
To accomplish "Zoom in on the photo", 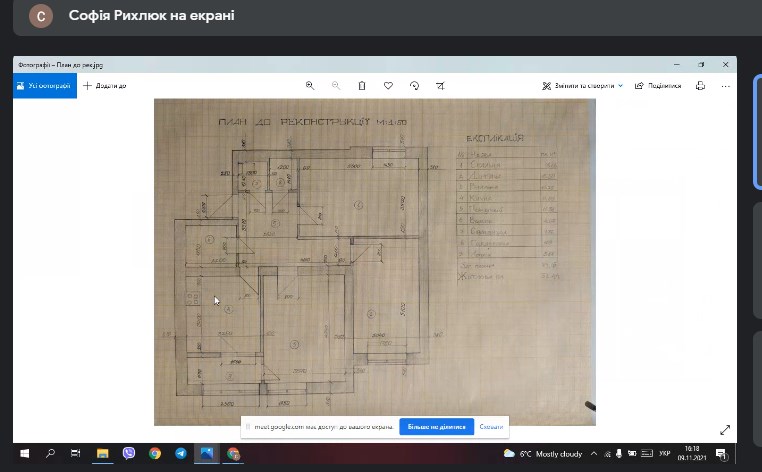I will [x=310, y=86].
